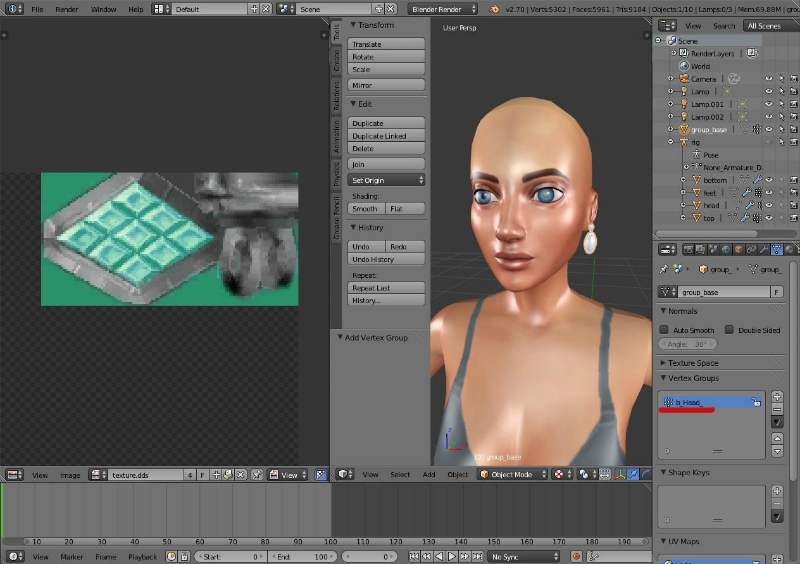
Task: Click the minus button to remove vertex group
Action: point(778,410)
